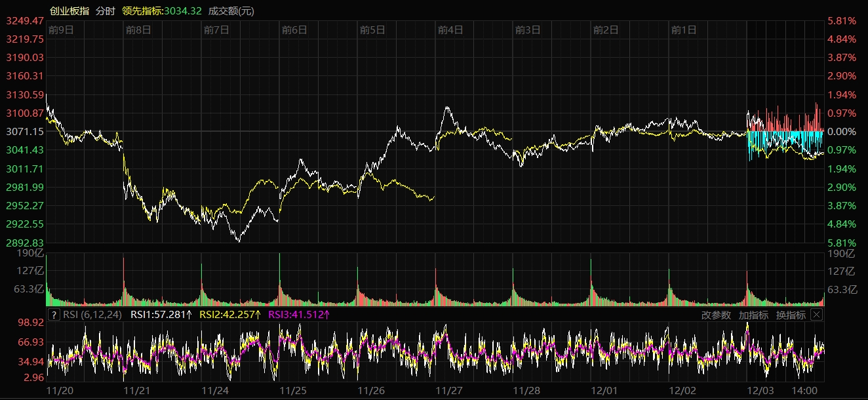Click the 成交额(元) volume label
The width and height of the screenshot is (868, 400).
click(231, 10)
